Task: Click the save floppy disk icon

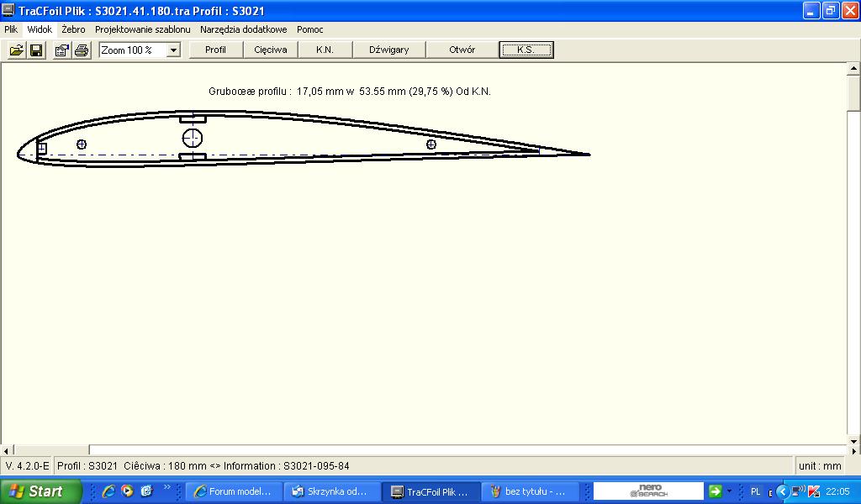Action: click(x=36, y=50)
